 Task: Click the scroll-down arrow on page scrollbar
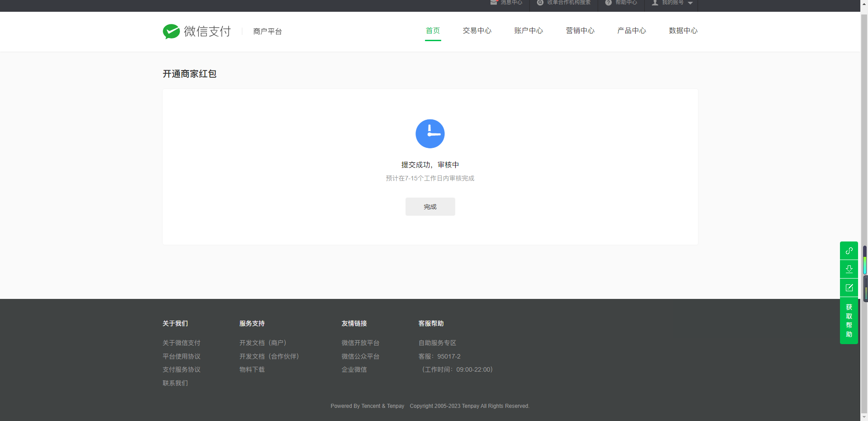(864, 417)
